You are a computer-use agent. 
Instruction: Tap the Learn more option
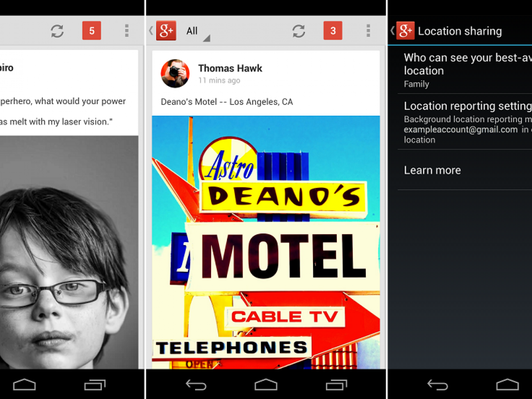(x=432, y=170)
